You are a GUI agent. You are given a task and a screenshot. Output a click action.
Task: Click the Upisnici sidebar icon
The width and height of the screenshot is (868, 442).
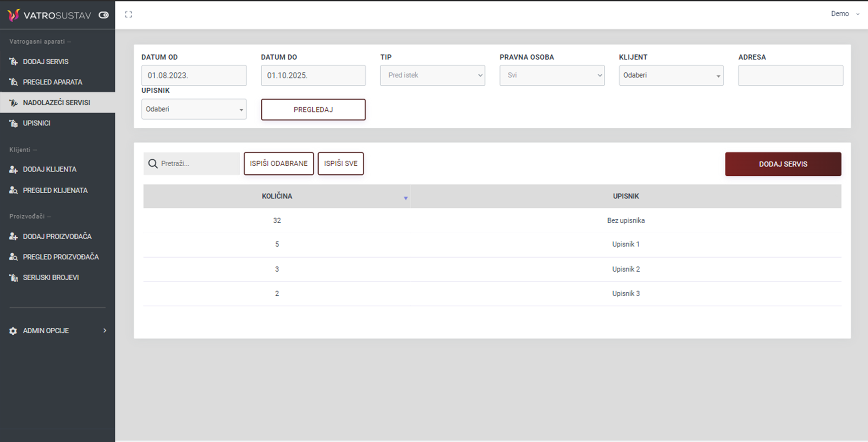[13, 123]
